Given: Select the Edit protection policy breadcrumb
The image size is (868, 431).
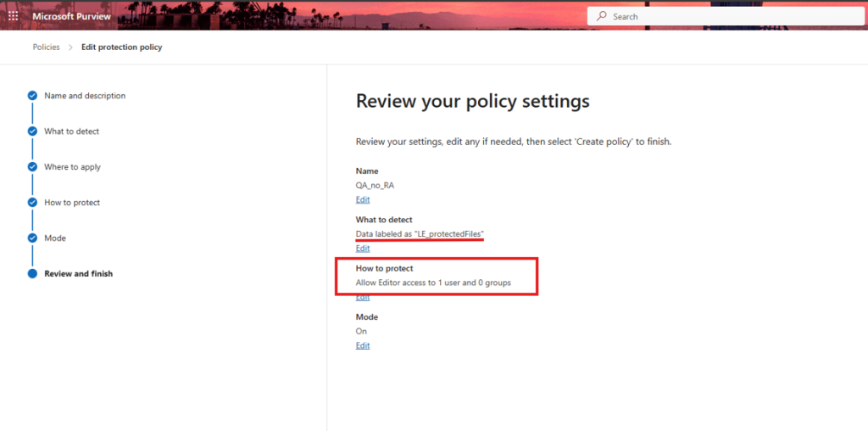Looking at the screenshot, I should point(121,48).
